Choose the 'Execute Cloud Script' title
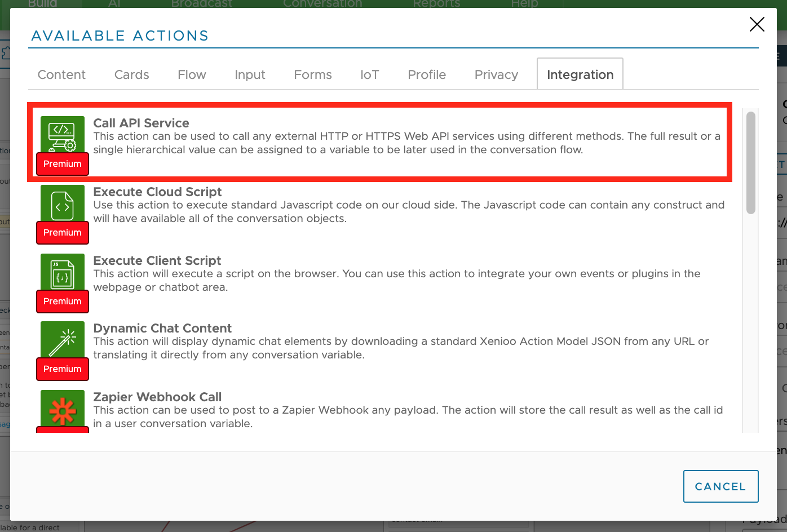The image size is (787, 532). (157, 192)
